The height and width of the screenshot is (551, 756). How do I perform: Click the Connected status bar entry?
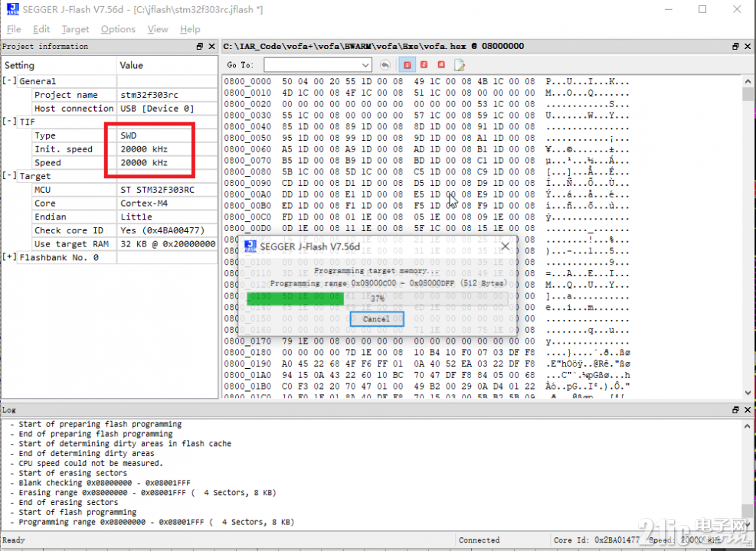click(x=479, y=540)
